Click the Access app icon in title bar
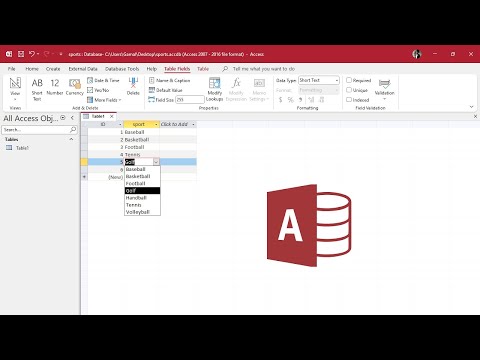This screenshot has height=360, width=480. click(9, 54)
